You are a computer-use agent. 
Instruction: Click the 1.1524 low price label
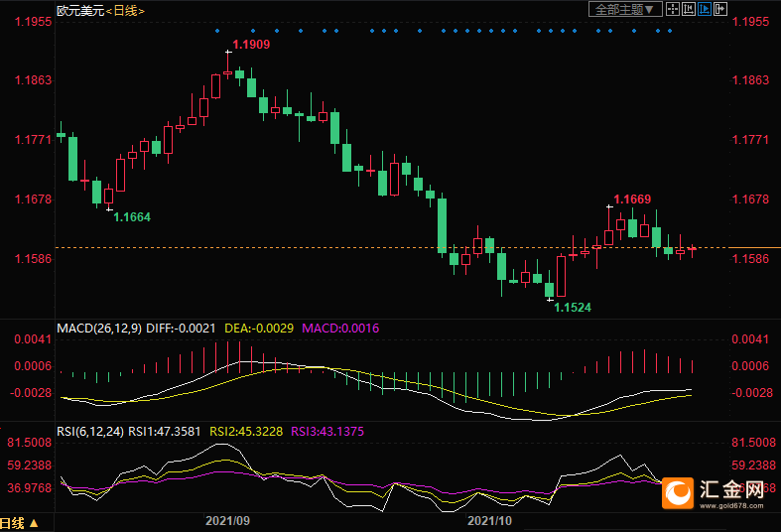573,308
